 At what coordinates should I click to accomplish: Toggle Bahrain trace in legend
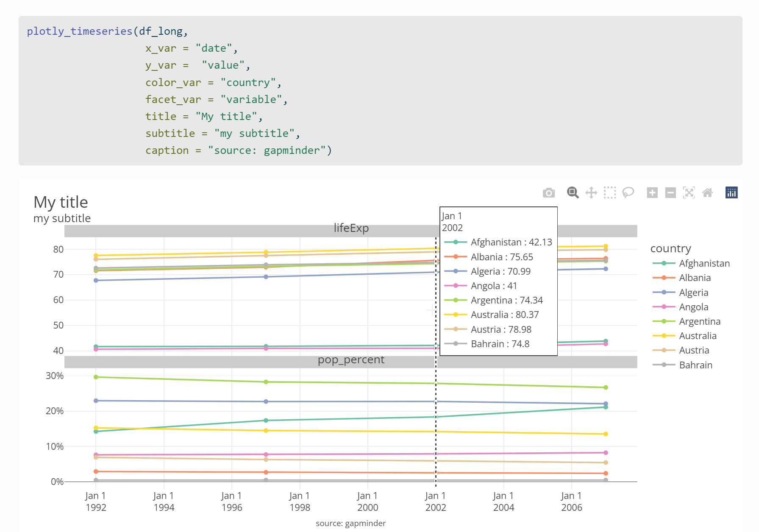coord(683,365)
